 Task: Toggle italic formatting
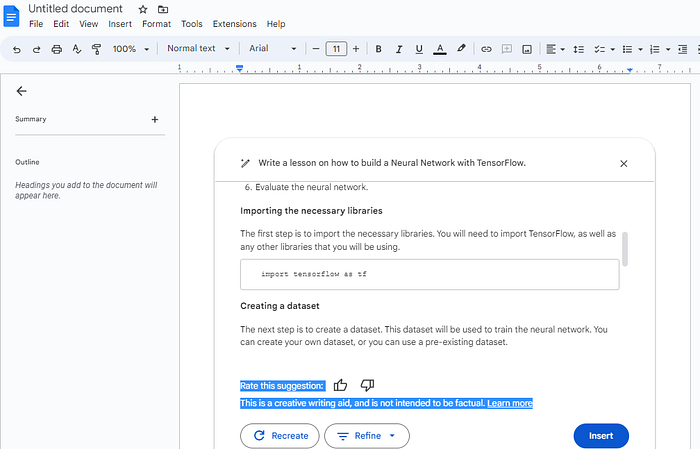(x=399, y=49)
